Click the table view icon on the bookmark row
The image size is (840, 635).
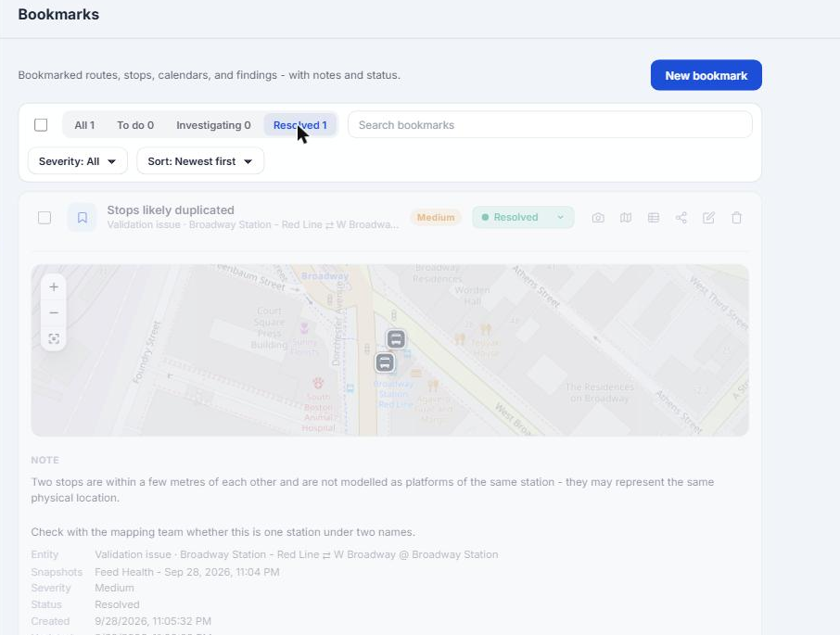654,218
